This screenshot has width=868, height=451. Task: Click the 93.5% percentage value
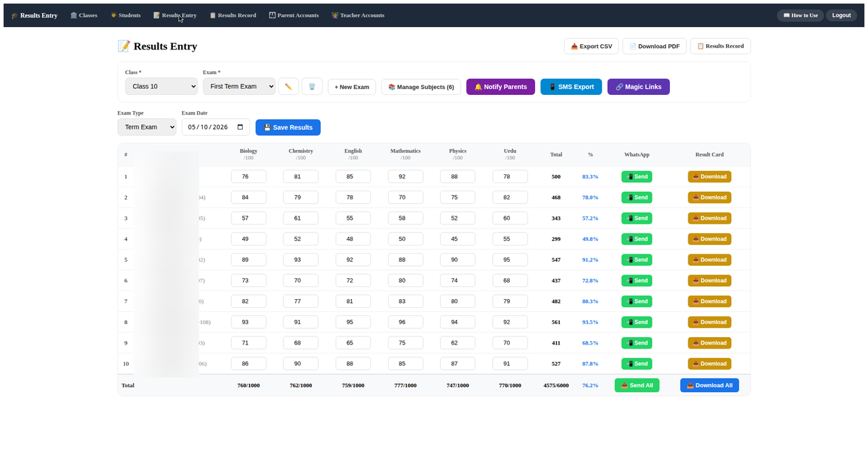(590, 322)
